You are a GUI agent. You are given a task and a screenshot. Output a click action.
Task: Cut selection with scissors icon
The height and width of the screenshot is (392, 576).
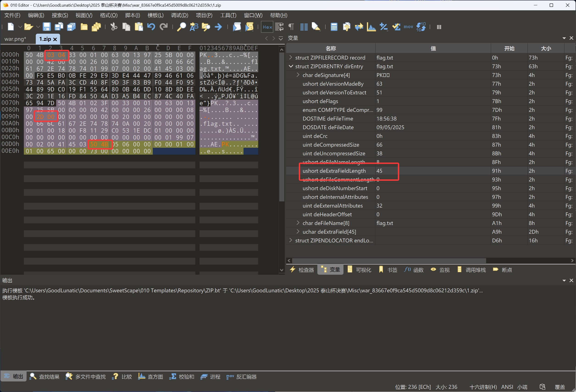(x=114, y=27)
